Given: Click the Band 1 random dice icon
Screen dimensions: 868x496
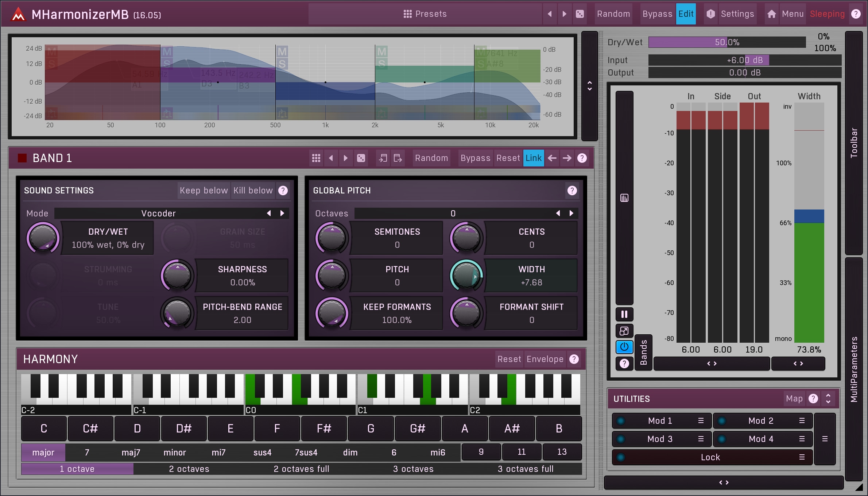Looking at the screenshot, I should (x=361, y=158).
